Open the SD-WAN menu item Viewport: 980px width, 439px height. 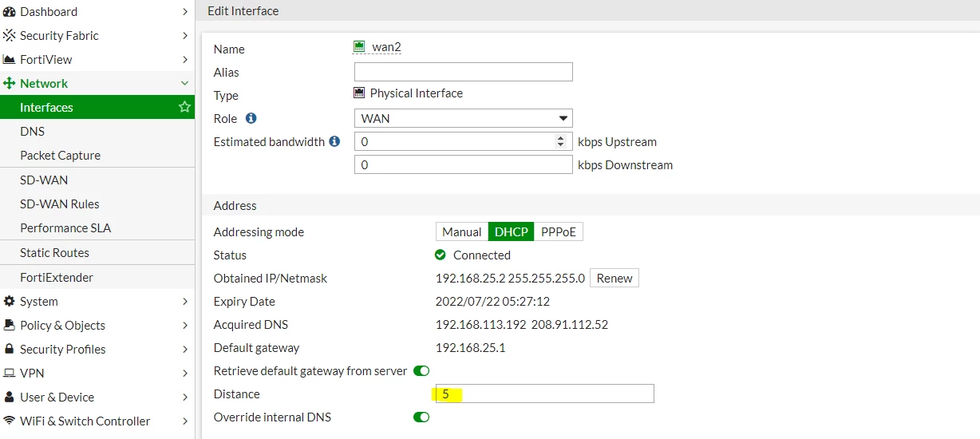[97, 180]
